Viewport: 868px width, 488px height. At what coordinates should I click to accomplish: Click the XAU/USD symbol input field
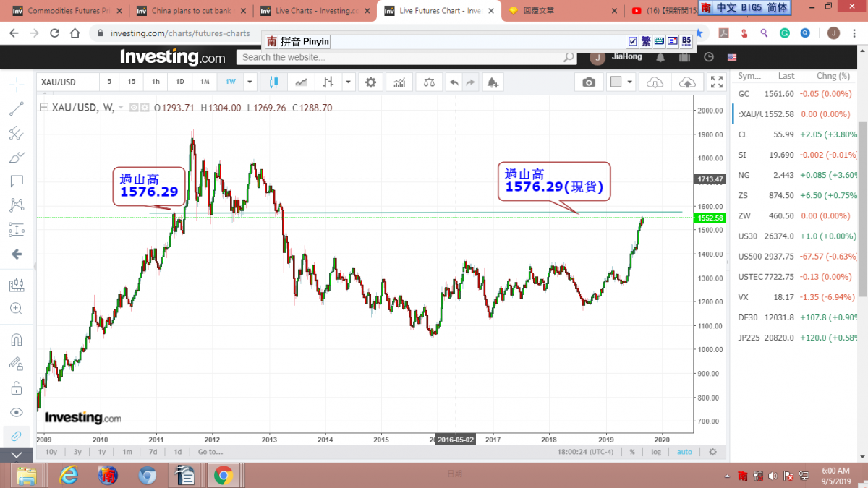coord(67,82)
